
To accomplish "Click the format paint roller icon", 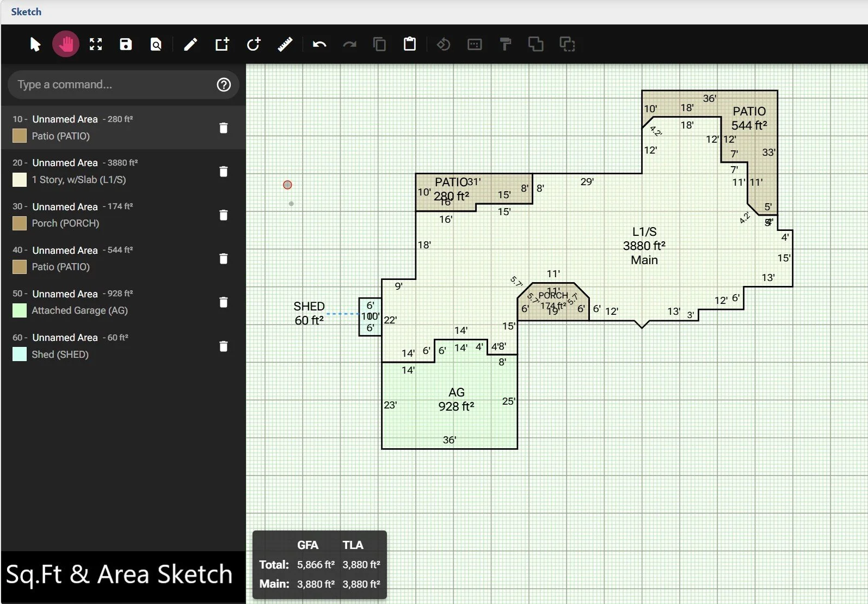I will (x=506, y=44).
